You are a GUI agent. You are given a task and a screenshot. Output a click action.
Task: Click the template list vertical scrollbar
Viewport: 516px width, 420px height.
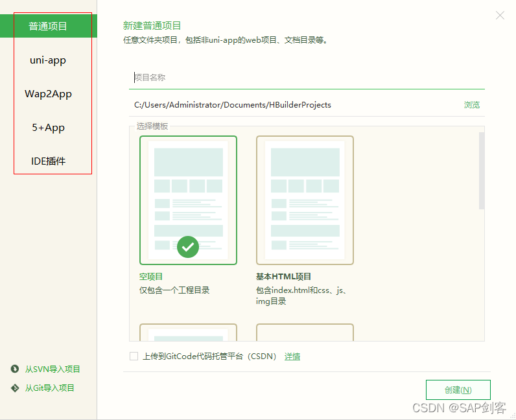click(482, 170)
